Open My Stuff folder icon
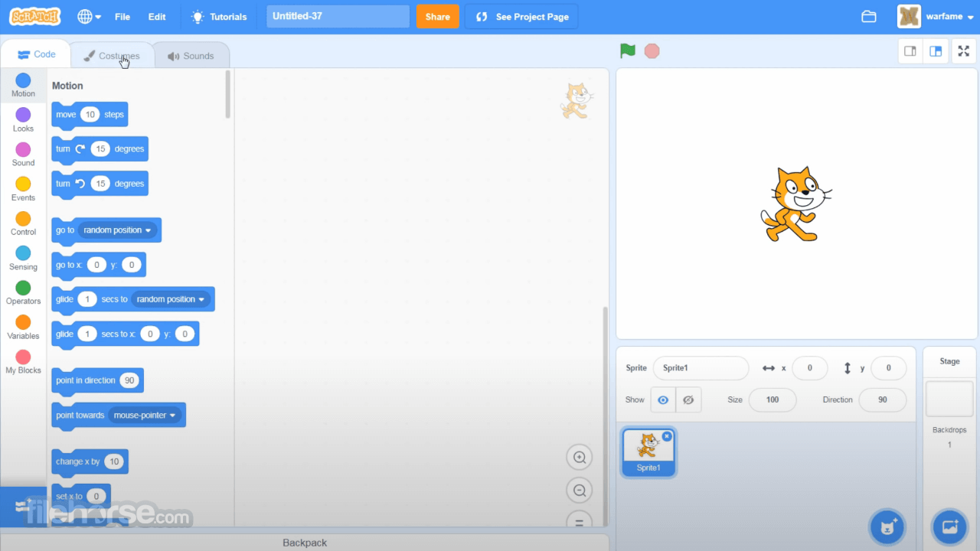Image resolution: width=980 pixels, height=551 pixels. [869, 17]
